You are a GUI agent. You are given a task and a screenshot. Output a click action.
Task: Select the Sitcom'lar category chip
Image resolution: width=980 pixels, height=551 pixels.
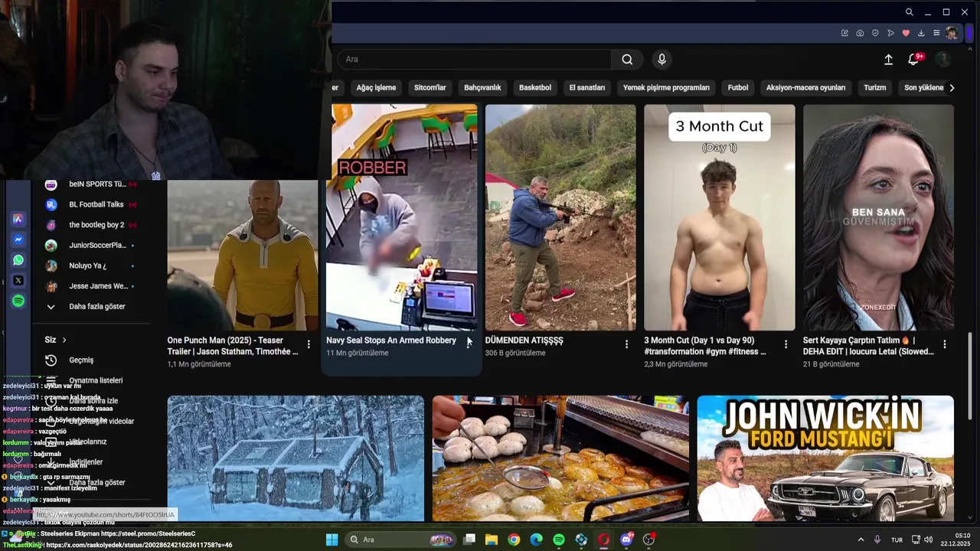tap(430, 87)
